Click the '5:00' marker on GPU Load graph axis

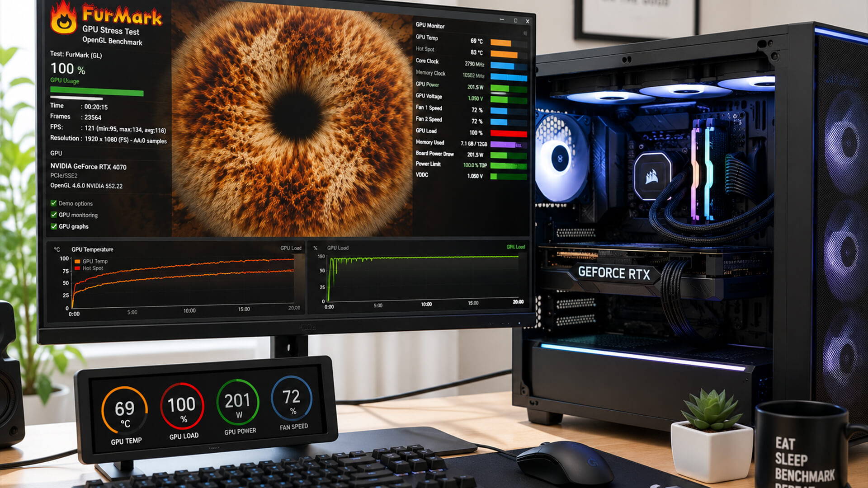pyautogui.click(x=378, y=305)
